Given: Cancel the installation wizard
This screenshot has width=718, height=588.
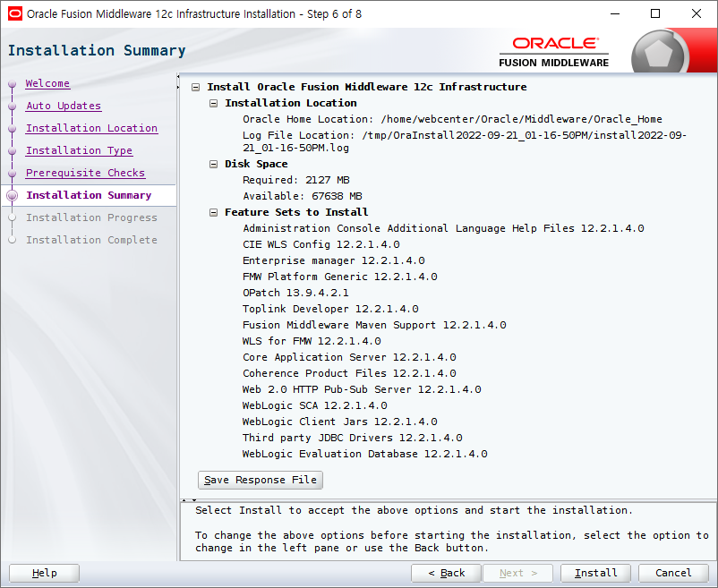Looking at the screenshot, I should coord(673,573).
